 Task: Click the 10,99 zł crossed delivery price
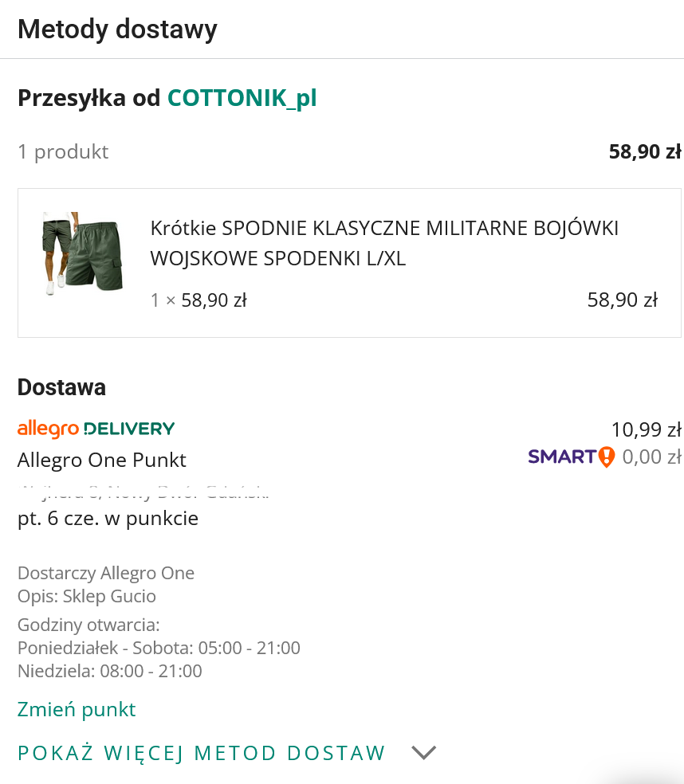click(x=646, y=429)
